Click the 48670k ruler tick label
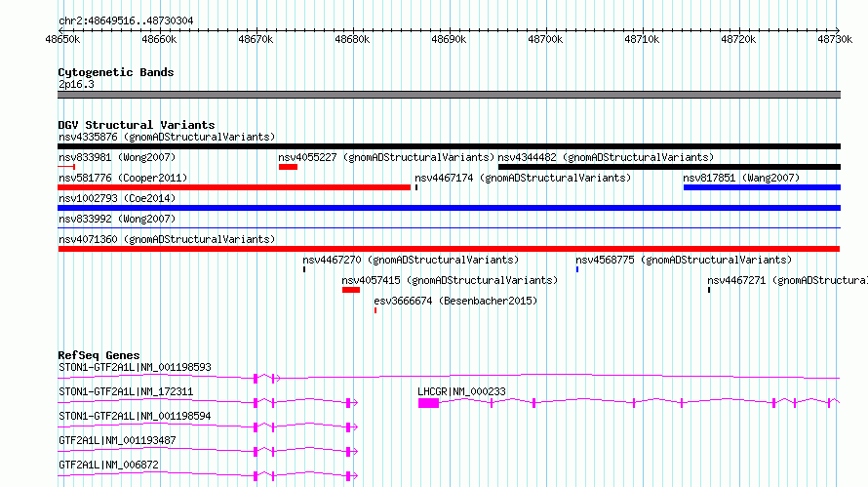 click(256, 39)
